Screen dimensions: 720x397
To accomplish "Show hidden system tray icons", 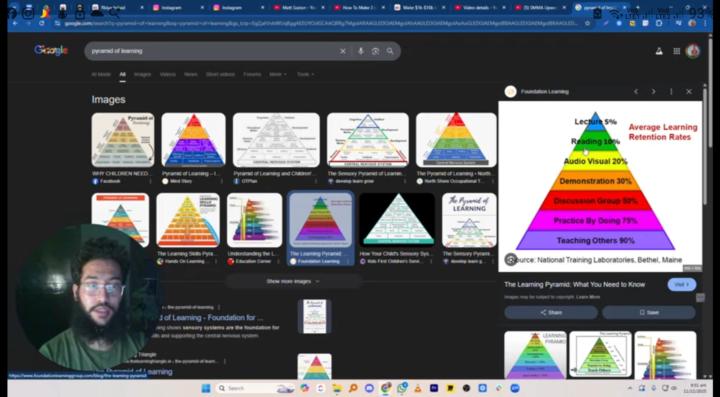I will coord(630,388).
